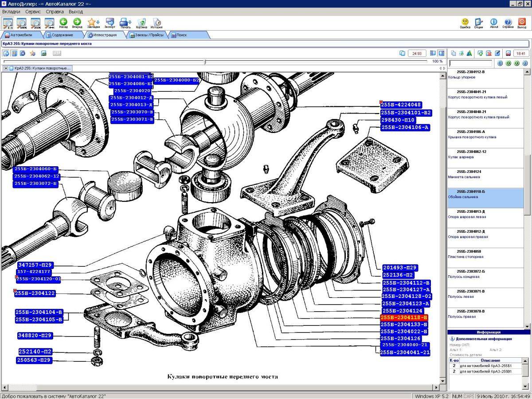Select part label 255Б-2304122 on diagram
The height and width of the screenshot is (399, 532).
[x=35, y=293]
